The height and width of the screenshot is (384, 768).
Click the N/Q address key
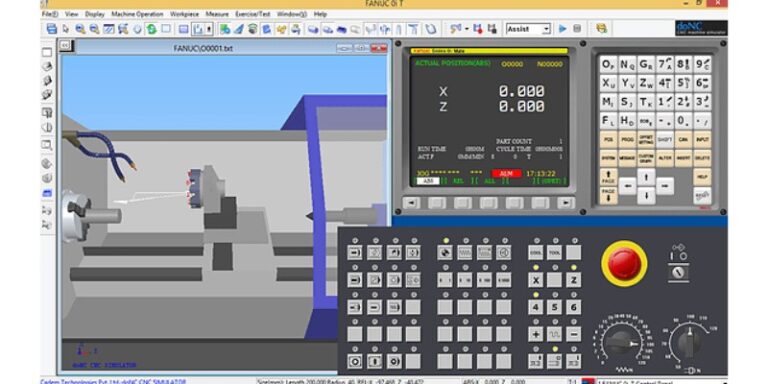pos(626,64)
